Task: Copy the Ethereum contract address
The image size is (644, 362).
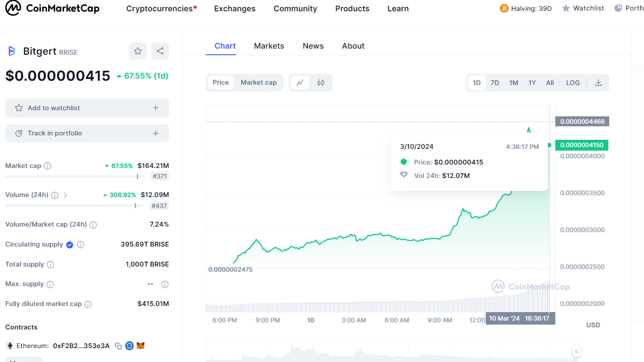Action: pyautogui.click(x=118, y=346)
